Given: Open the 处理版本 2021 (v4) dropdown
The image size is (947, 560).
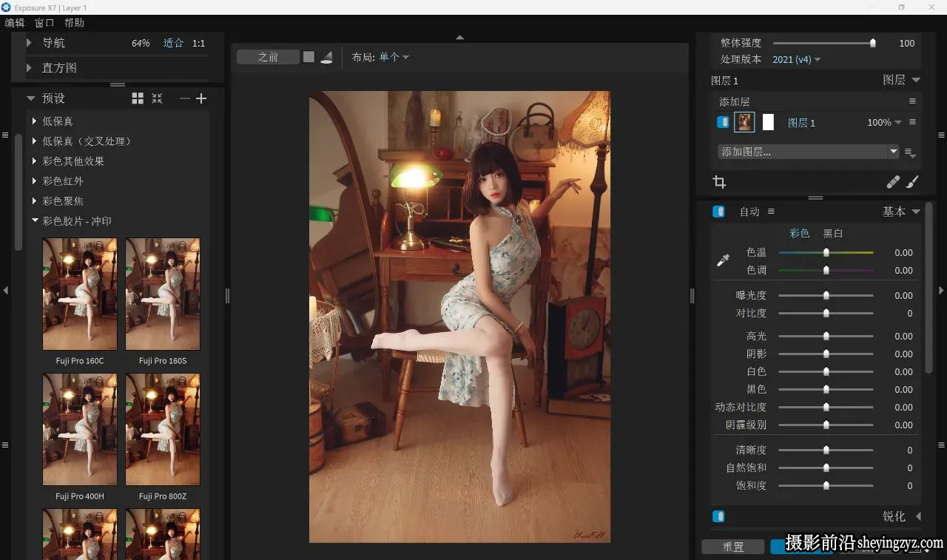Looking at the screenshot, I should (x=797, y=59).
